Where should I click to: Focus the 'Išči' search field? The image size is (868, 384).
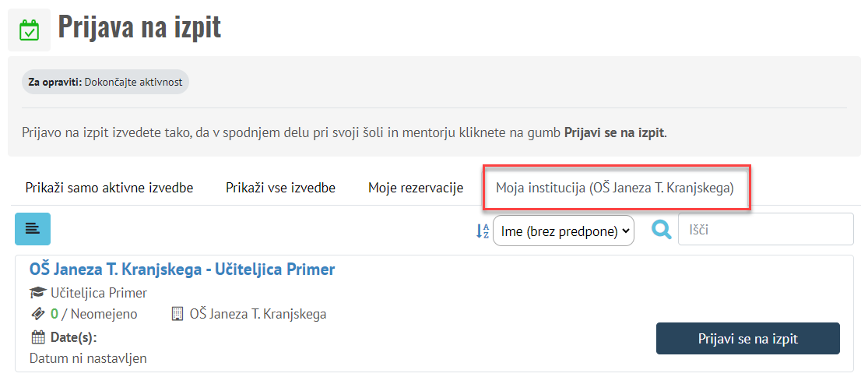click(x=765, y=230)
